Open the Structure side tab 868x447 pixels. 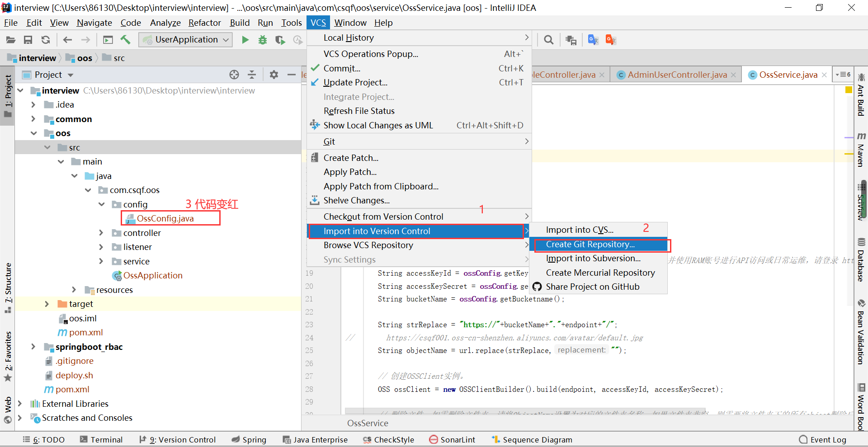click(8, 288)
